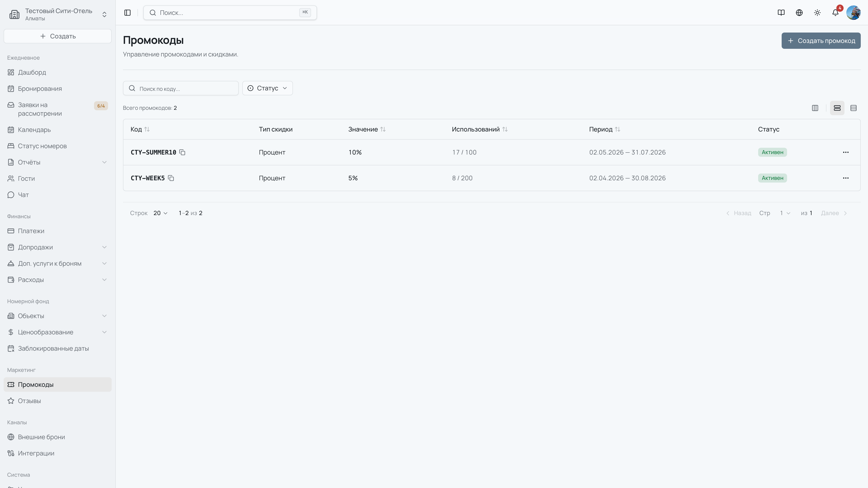Sort table by Период column
The width and height of the screenshot is (868, 488).
pos(604,129)
